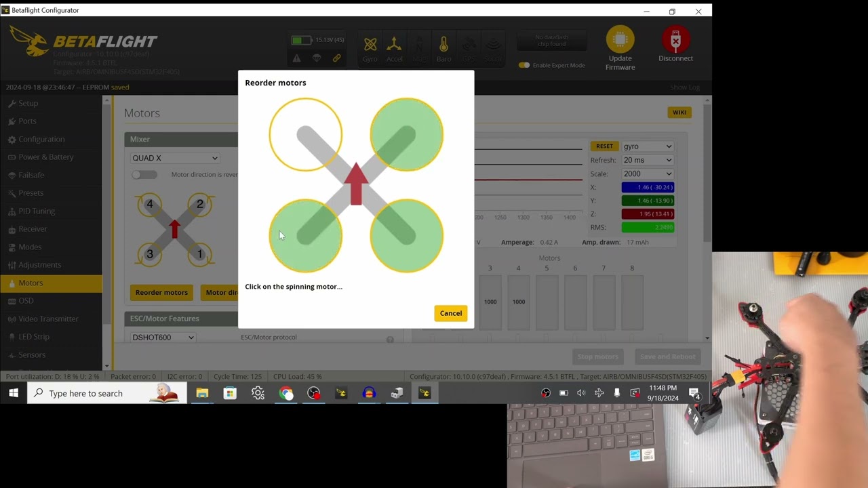
Task: Select the bottom-left green motor circle
Action: [x=306, y=236]
